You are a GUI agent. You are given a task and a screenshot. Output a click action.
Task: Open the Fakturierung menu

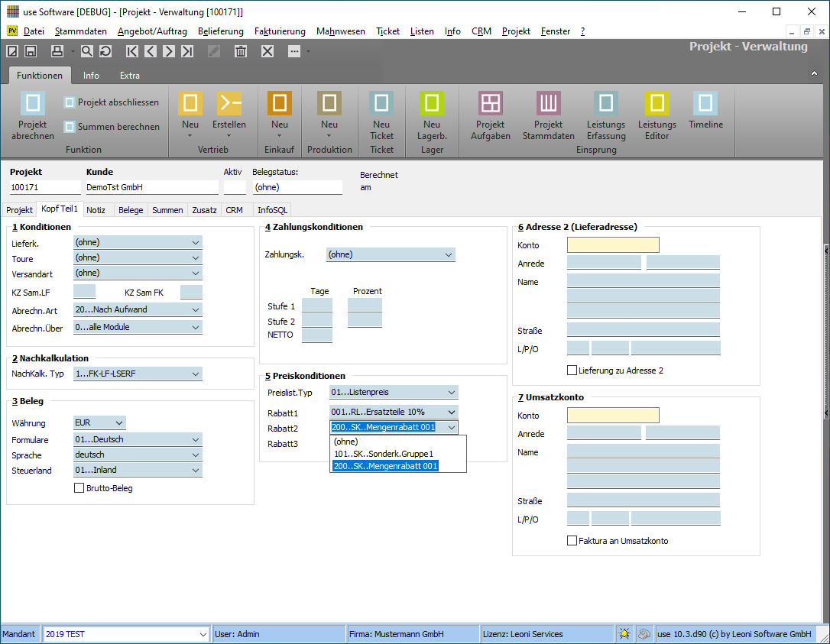click(280, 31)
